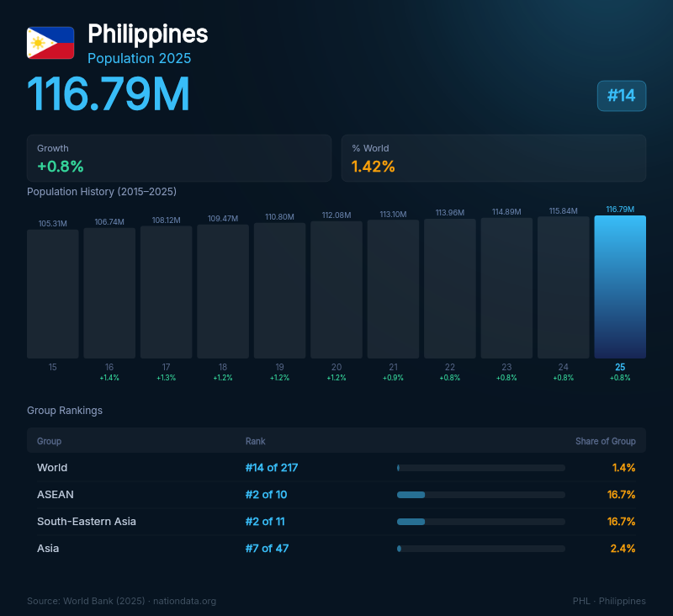
Task: Select the 2020 bar labeled 112.08M
Action: 336,289
